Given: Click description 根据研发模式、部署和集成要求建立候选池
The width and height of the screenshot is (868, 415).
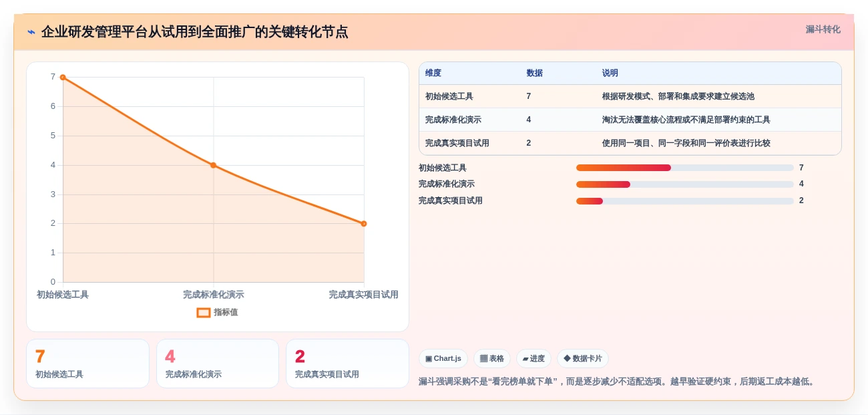Looking at the screenshot, I should 678,97.
